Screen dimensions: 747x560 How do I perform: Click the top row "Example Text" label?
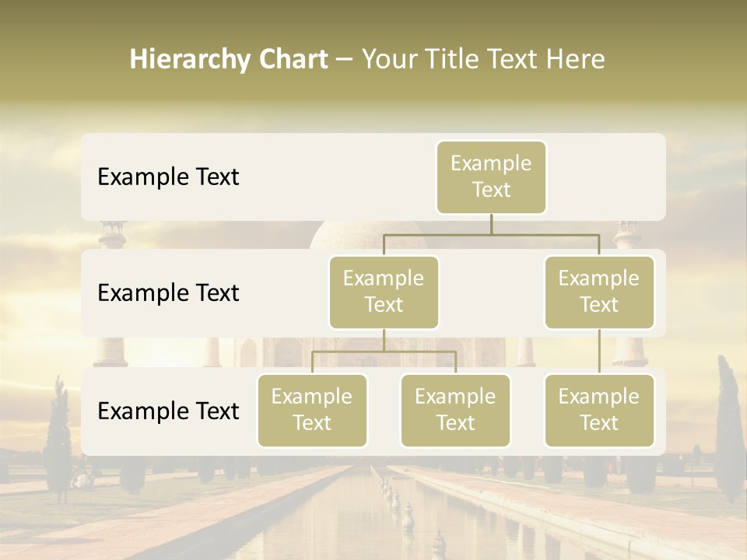click(x=168, y=177)
